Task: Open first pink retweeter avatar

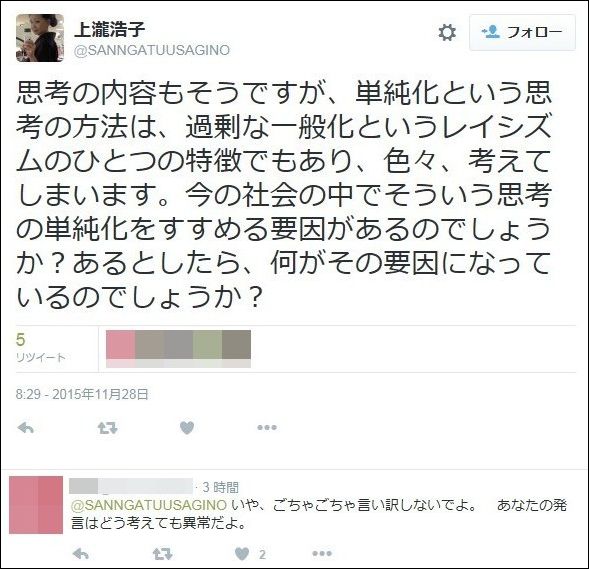Action: point(121,349)
